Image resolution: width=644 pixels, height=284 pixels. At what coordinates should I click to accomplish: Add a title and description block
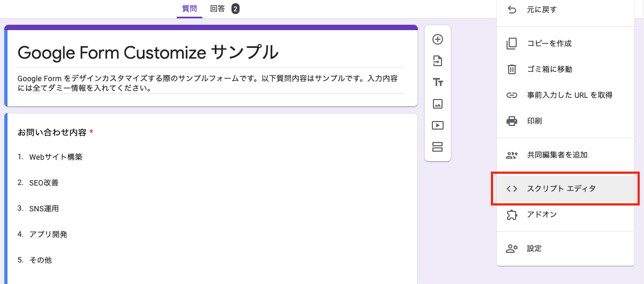(438, 82)
